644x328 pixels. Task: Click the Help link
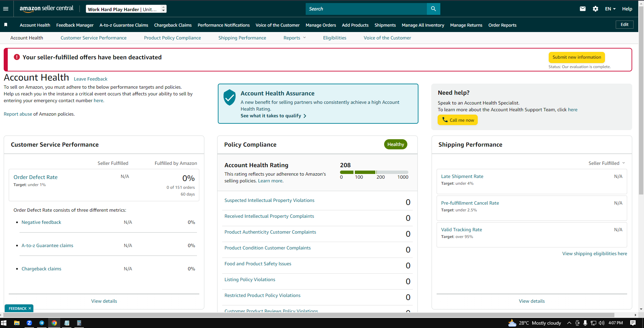[627, 9]
